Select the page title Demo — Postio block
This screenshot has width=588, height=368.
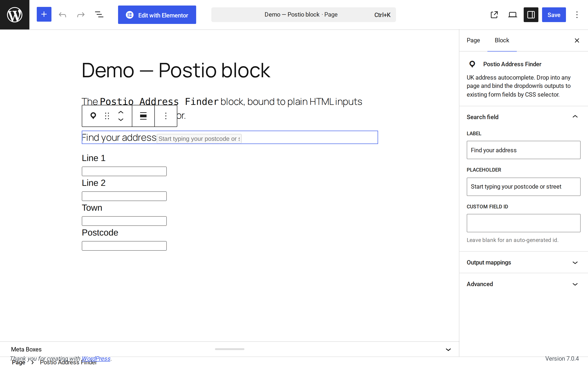pyautogui.click(x=176, y=70)
